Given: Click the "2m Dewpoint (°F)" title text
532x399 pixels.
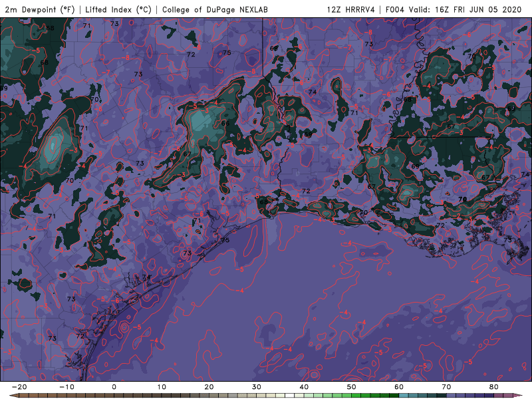Looking at the screenshot, I should coord(40,9).
